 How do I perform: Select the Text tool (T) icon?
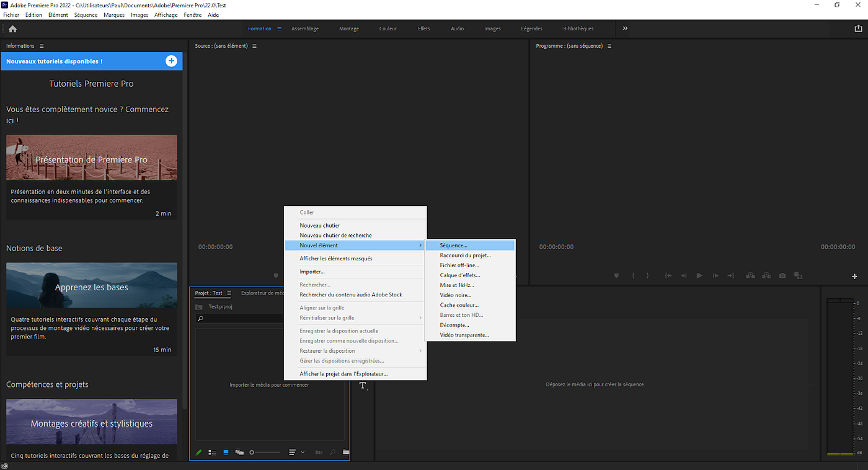[363, 386]
